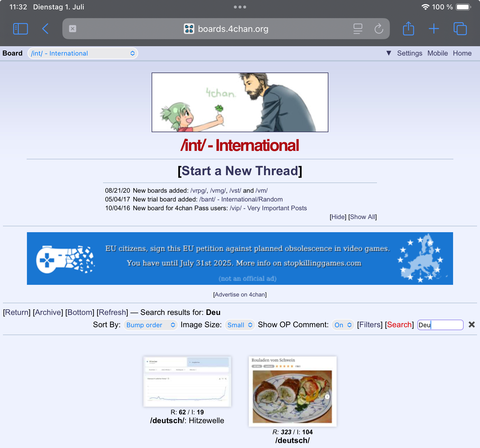Switch to the Mobile view
Viewport: 480px width, 448px height.
coord(438,53)
